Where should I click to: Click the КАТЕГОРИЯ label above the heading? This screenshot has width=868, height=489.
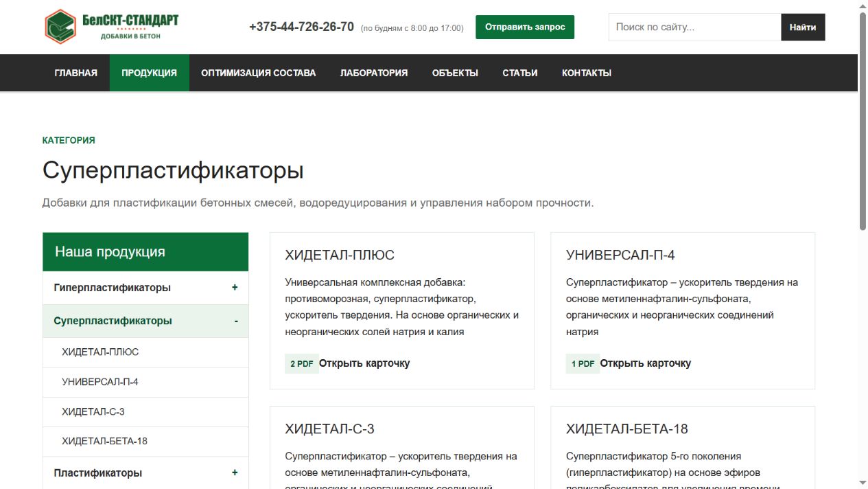click(x=69, y=140)
